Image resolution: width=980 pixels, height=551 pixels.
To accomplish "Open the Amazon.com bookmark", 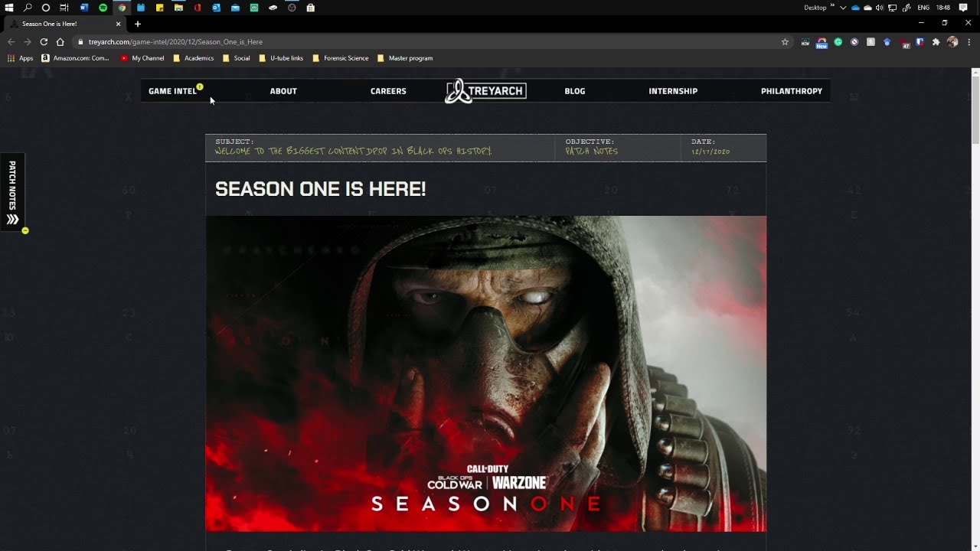I will [76, 58].
